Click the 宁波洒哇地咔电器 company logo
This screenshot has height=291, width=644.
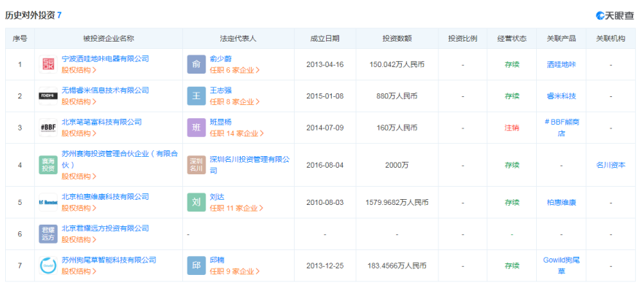(x=48, y=64)
